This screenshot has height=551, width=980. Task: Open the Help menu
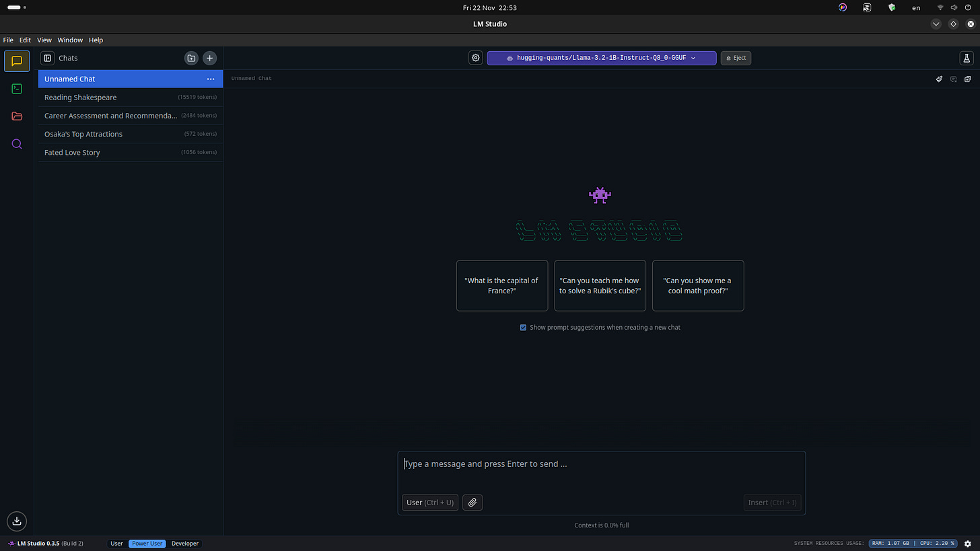pyautogui.click(x=96, y=40)
